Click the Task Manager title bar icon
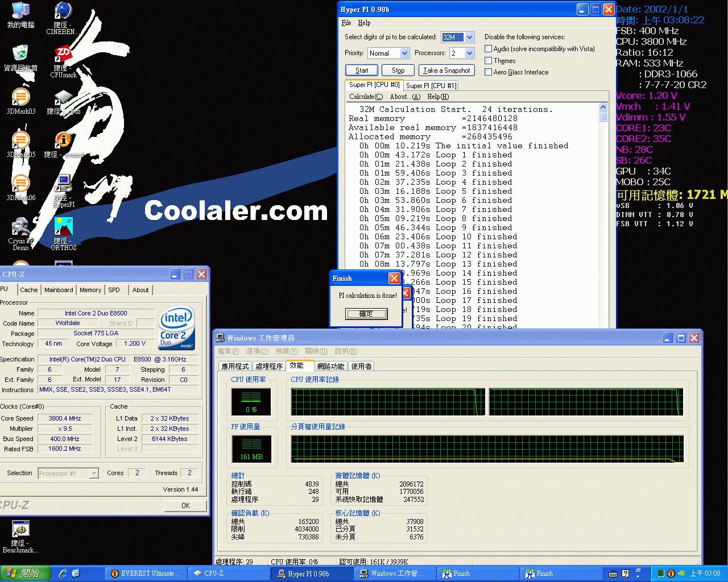 (221, 338)
